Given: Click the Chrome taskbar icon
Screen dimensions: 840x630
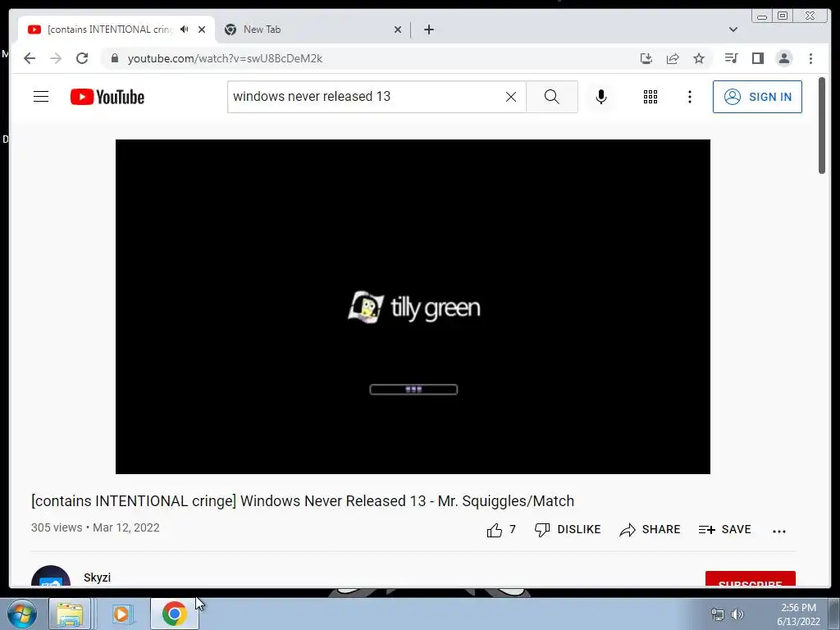Looking at the screenshot, I should coord(174,614).
